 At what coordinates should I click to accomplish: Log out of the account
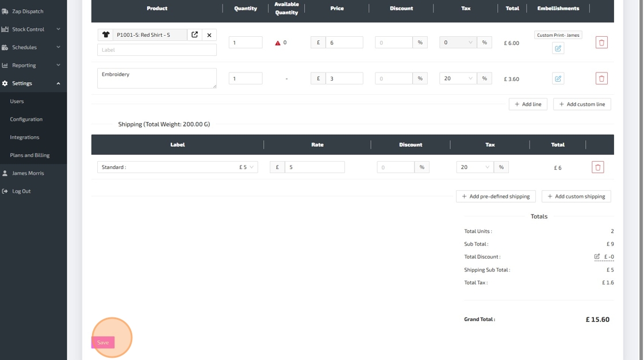(21, 191)
